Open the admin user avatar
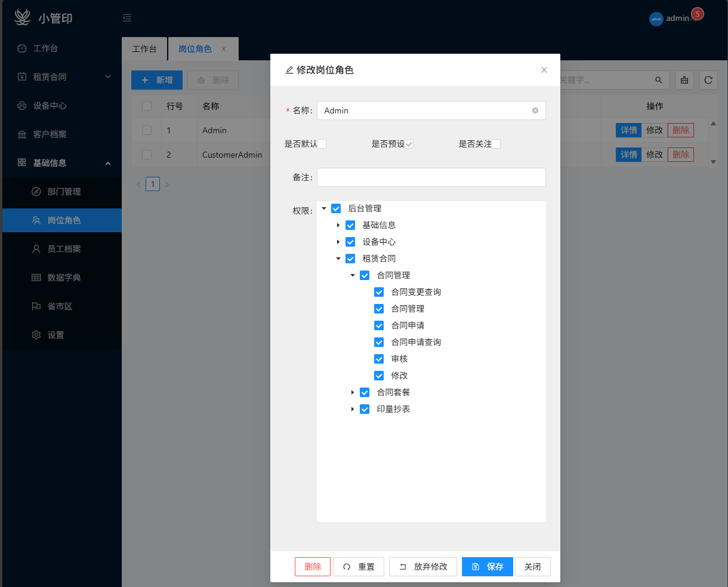Viewport: 728px width, 587px height. (x=656, y=19)
